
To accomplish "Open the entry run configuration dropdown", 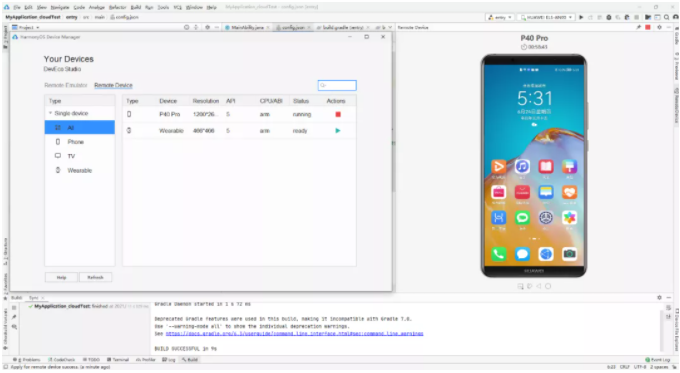I will click(500, 17).
